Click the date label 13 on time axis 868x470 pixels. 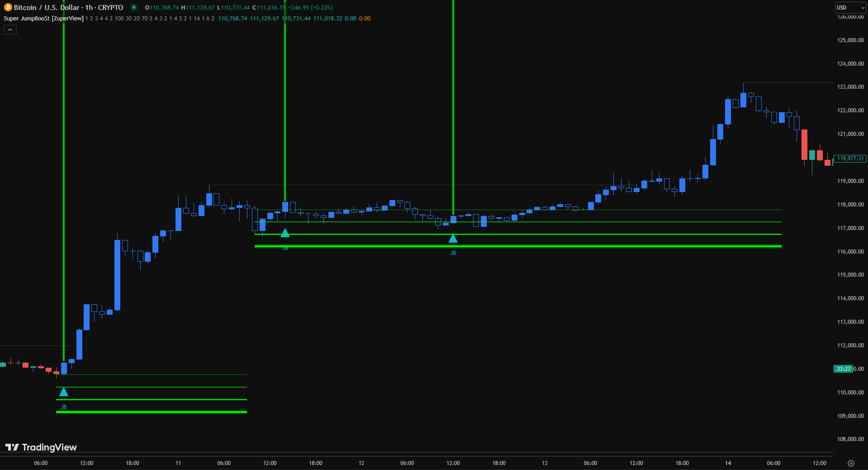(545, 463)
